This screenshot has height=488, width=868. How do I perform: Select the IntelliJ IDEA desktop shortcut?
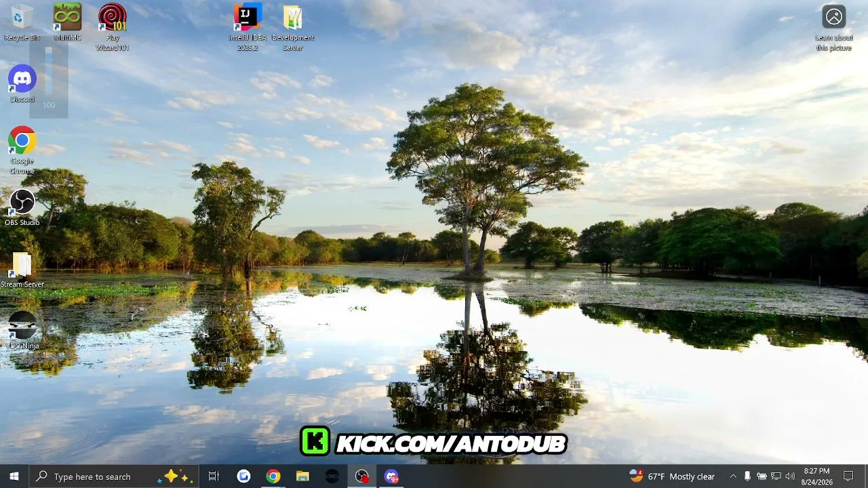248,28
